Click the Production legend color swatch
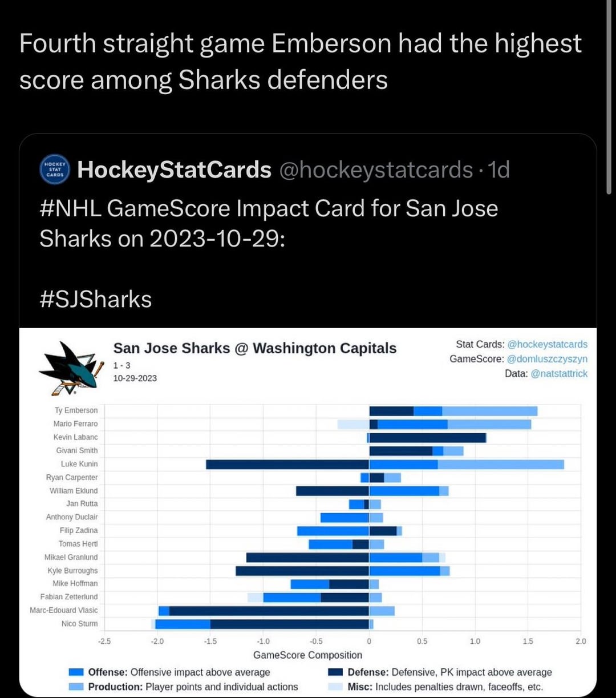The height and width of the screenshot is (698, 616). coord(76,687)
